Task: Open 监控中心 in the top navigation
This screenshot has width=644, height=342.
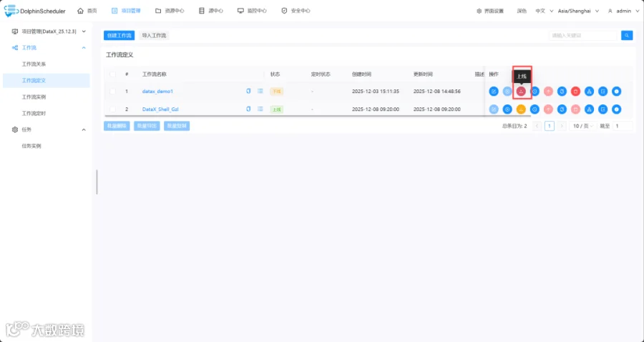Action: pos(252,11)
